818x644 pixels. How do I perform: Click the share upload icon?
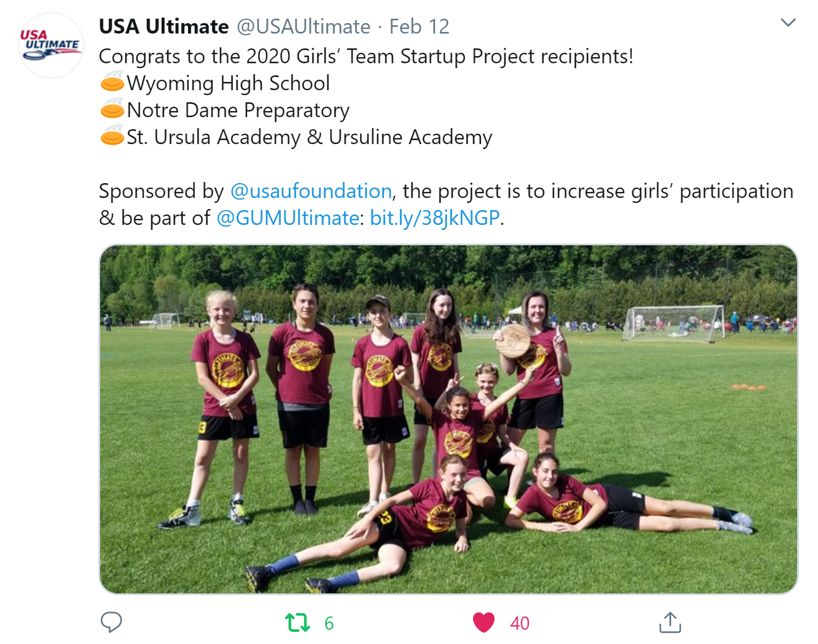coord(670,622)
